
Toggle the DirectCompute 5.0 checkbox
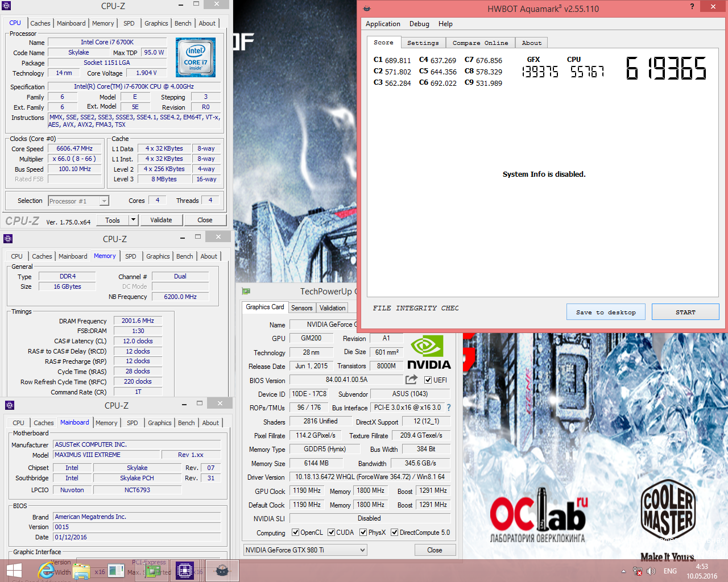394,533
